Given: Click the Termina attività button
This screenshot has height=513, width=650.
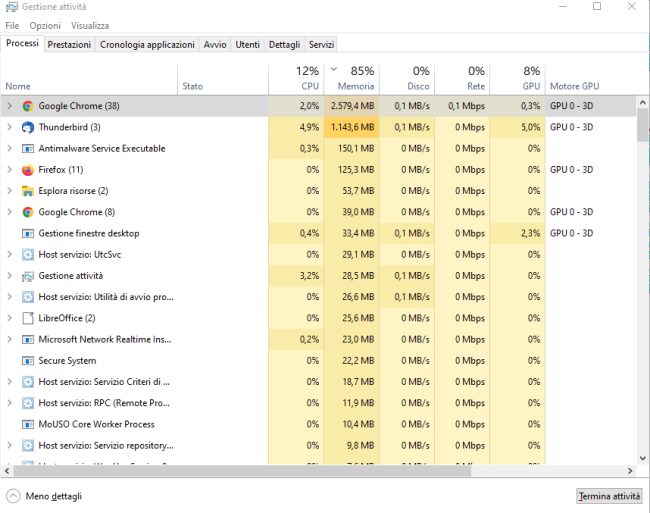Looking at the screenshot, I should (609, 496).
